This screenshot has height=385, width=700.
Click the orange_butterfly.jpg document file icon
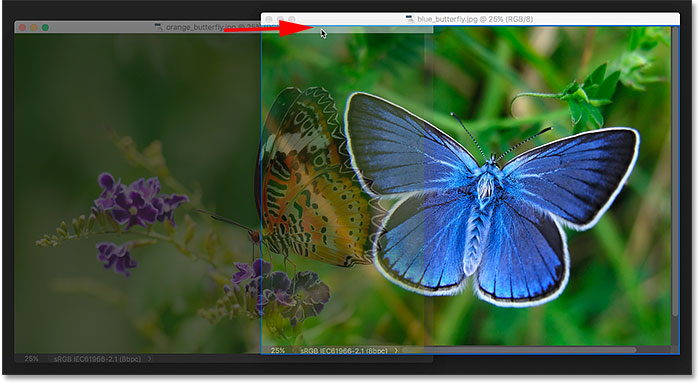point(158,27)
